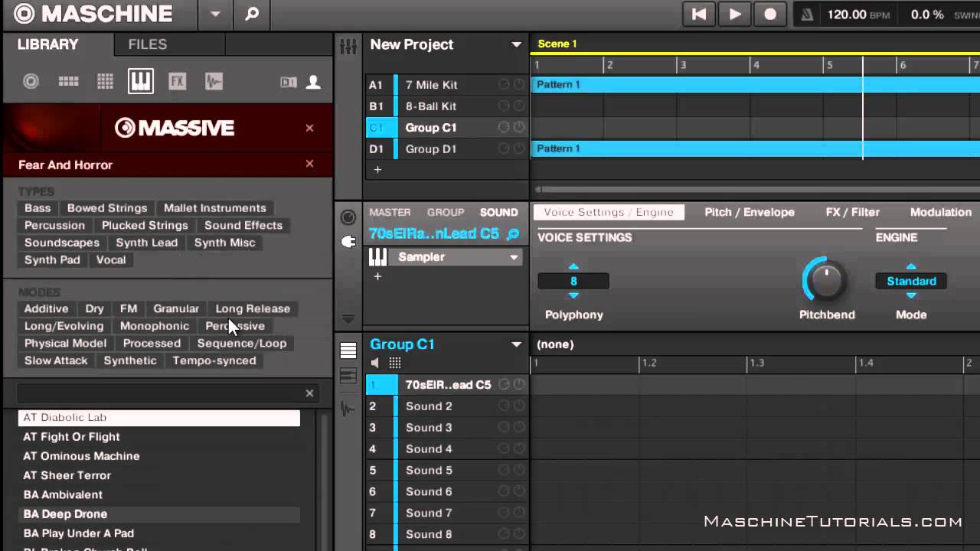This screenshot has height=551, width=980.
Task: Switch to the FILES tab
Action: point(148,44)
